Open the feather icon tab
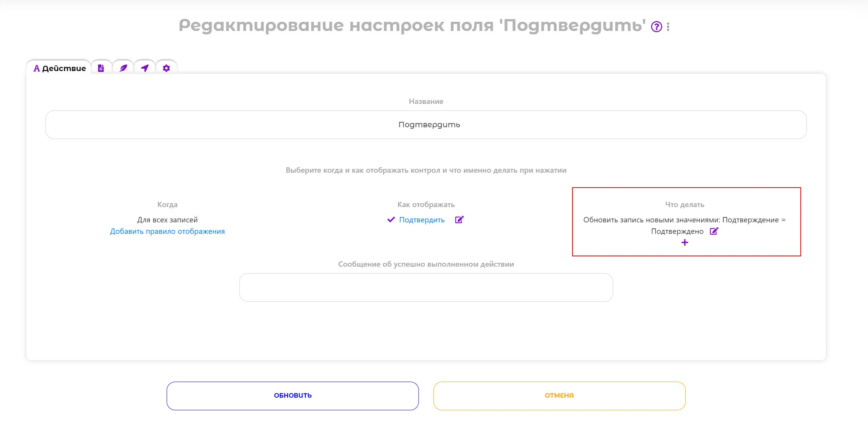Viewport: 868px width, 434px height. [123, 68]
